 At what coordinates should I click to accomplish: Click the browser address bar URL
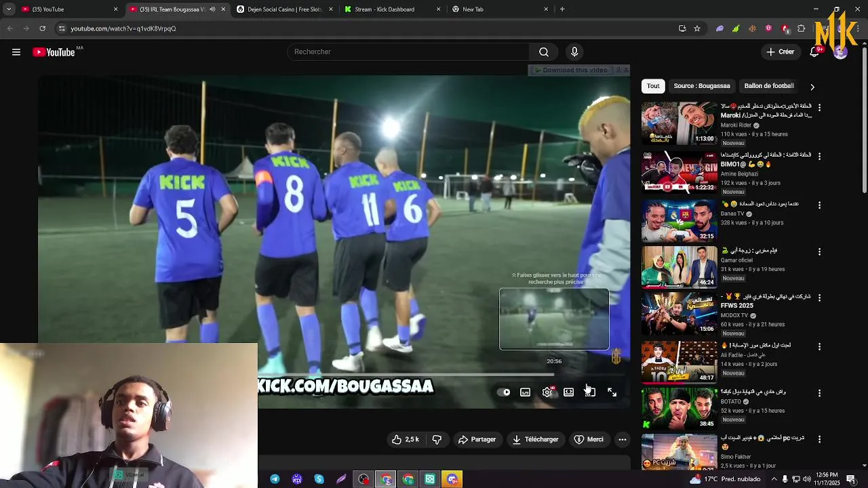pos(123,28)
